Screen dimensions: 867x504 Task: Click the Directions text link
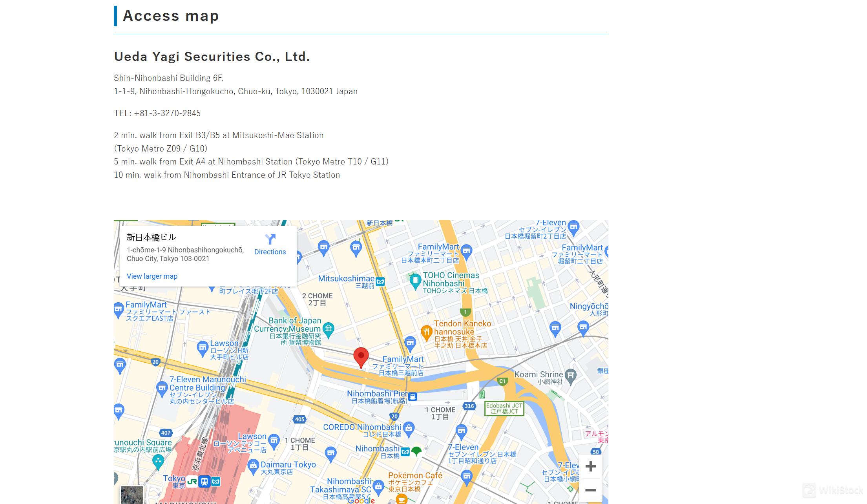tap(270, 252)
